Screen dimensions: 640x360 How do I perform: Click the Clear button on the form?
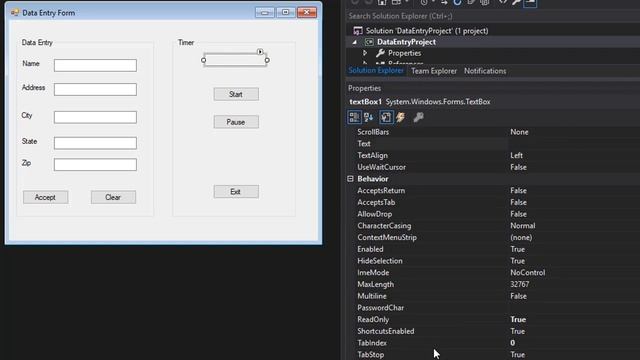pos(113,197)
